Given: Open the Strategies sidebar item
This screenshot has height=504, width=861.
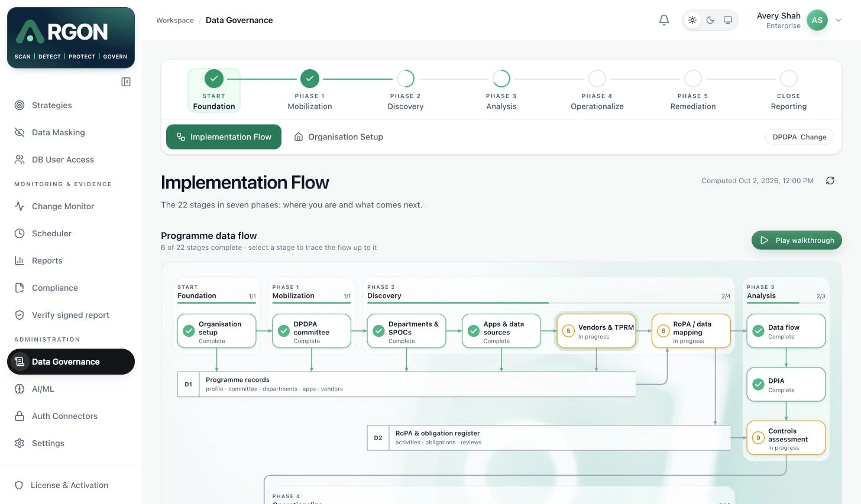Looking at the screenshot, I should click(x=71, y=105).
